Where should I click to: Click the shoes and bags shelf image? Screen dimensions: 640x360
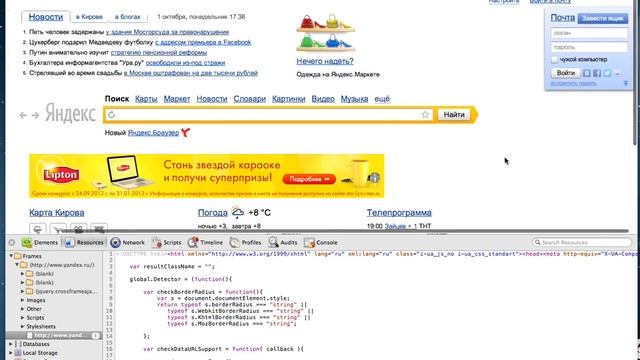coord(326,33)
